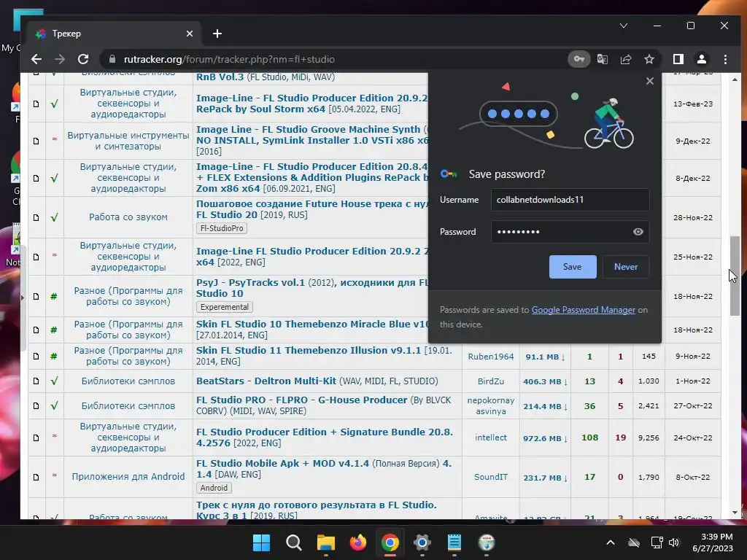Image resolution: width=747 pixels, height=560 pixels.
Task: Open FL Studio Producer Edition 20.8.4 FLEX link
Action: click(x=312, y=177)
